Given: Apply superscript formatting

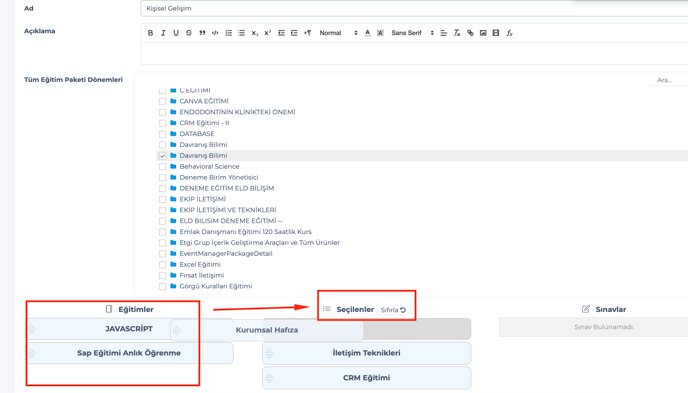Looking at the screenshot, I should point(268,33).
